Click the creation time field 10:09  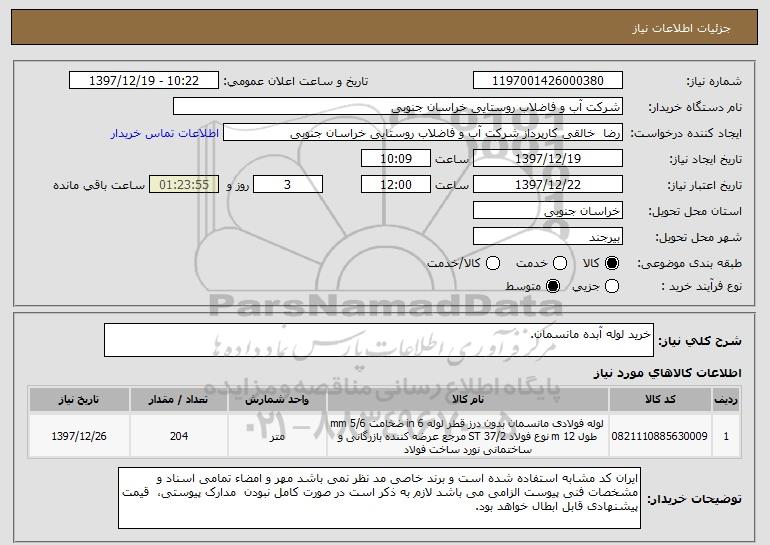[396, 159]
